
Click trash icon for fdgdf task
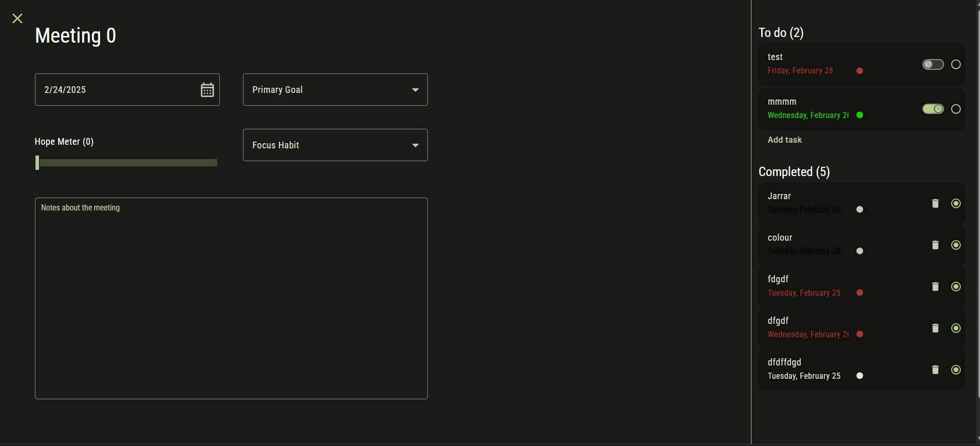935,287
